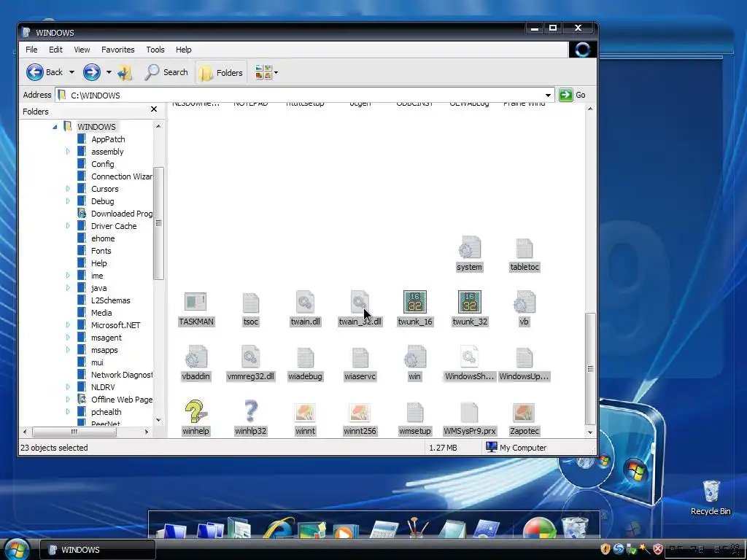Select the WindowsUp... file icon

524,357
